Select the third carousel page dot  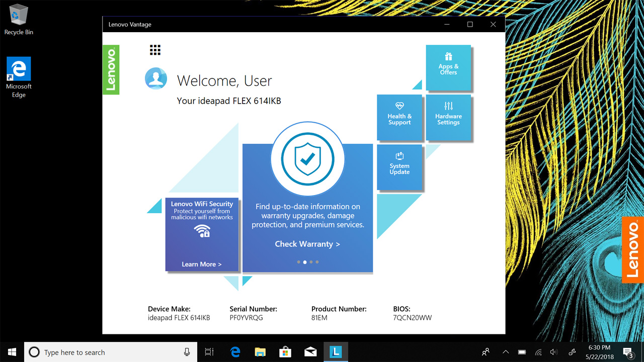[x=311, y=262]
